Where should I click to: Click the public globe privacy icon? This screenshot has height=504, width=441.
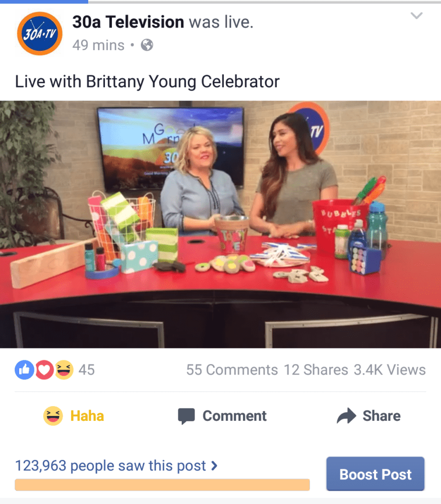pos(147,45)
